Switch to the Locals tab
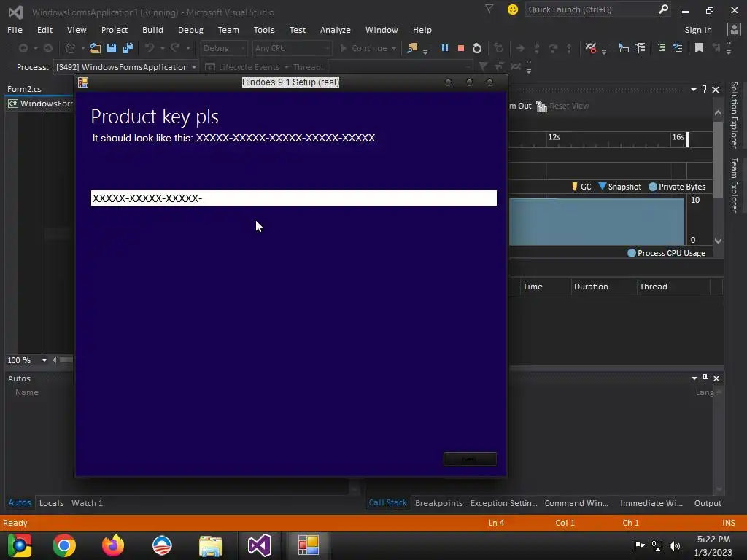This screenshot has width=747, height=560. tap(52, 503)
